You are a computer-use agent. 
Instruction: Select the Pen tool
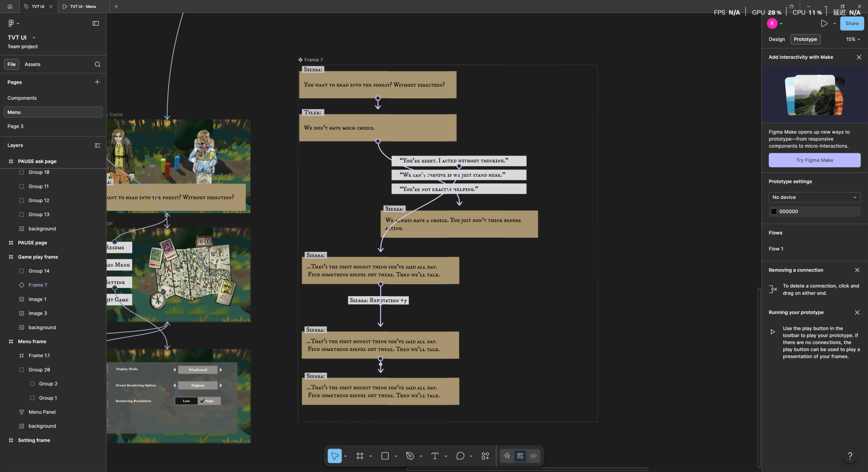click(410, 456)
